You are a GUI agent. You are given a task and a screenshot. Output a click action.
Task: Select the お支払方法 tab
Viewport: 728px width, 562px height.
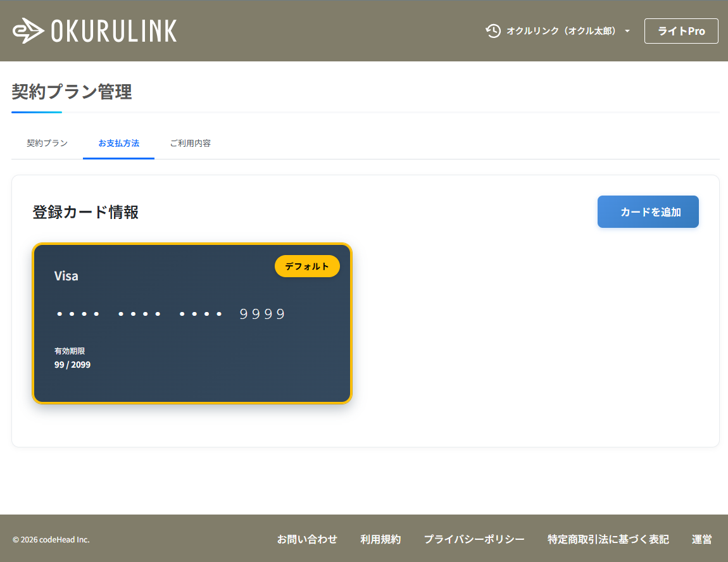tap(118, 143)
